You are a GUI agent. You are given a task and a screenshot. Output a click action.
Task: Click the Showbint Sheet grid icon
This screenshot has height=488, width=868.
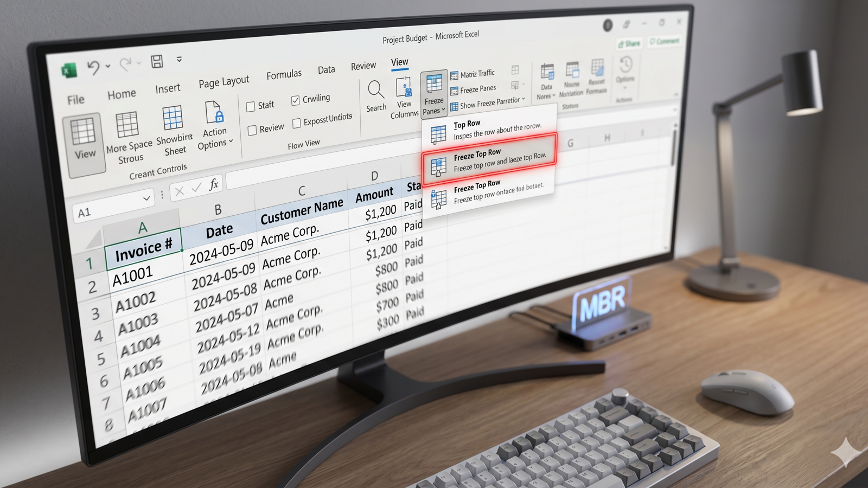173,118
